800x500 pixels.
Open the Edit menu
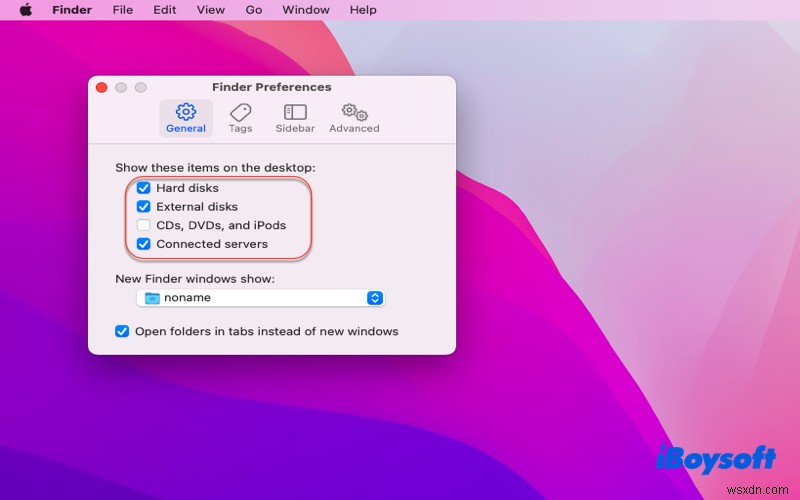point(165,10)
